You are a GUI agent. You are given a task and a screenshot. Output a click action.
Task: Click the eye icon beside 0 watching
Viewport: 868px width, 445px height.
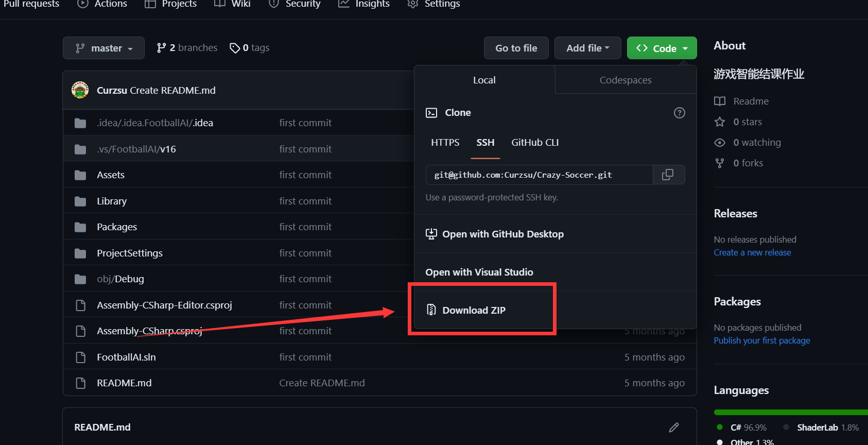coord(720,143)
